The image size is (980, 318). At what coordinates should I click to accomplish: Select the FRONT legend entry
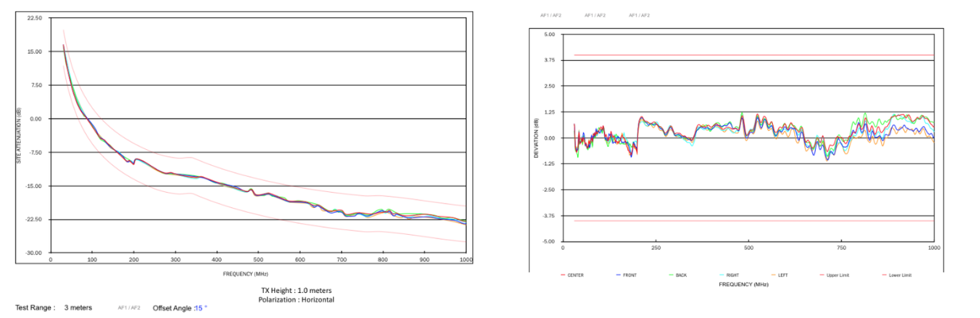point(630,275)
